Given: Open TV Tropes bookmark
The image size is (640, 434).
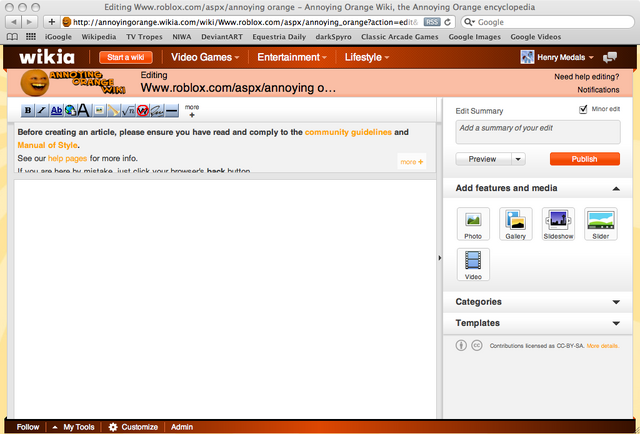Looking at the screenshot, I should click(144, 37).
